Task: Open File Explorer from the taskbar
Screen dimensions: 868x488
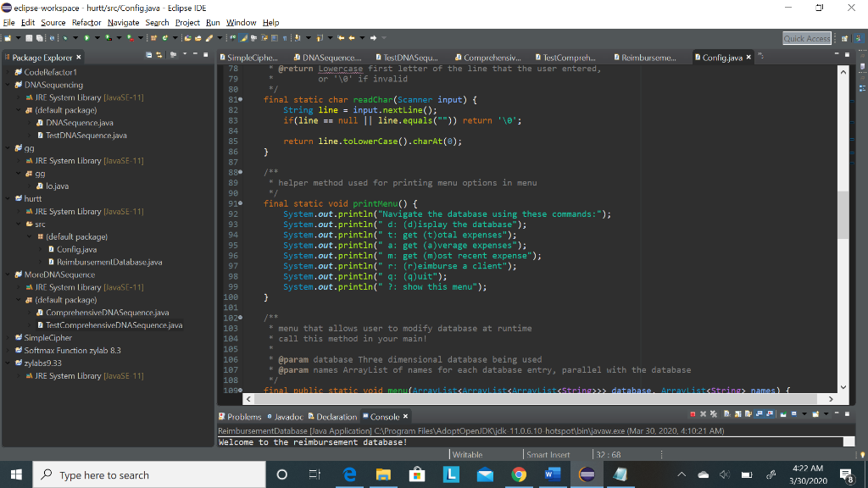Action: (x=383, y=474)
